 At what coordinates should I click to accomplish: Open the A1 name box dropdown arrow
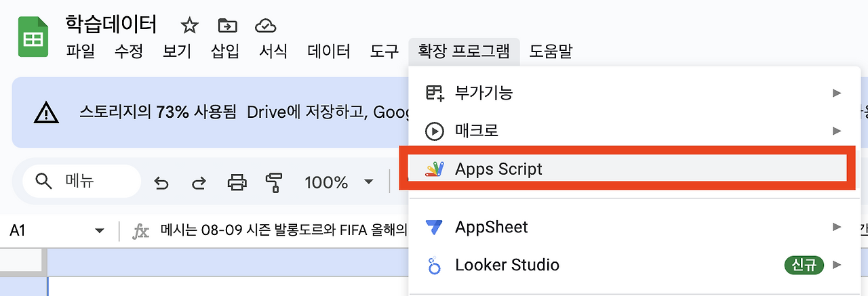click(100, 231)
